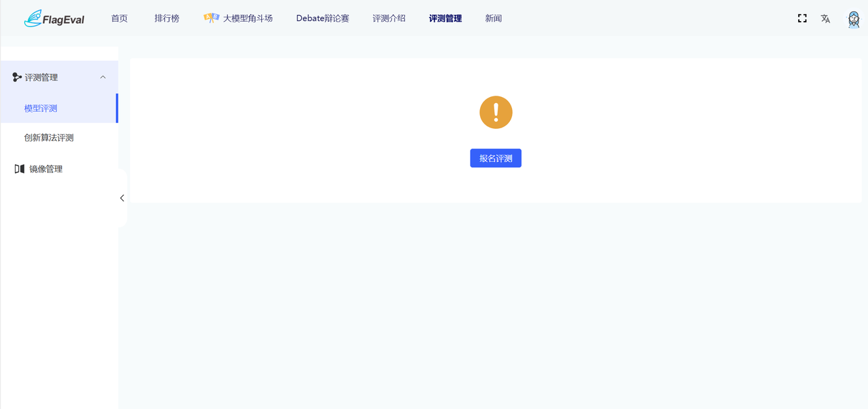Viewport: 868px width, 409px height.
Task: Select 模型评测 in the sidebar
Action: (41, 109)
